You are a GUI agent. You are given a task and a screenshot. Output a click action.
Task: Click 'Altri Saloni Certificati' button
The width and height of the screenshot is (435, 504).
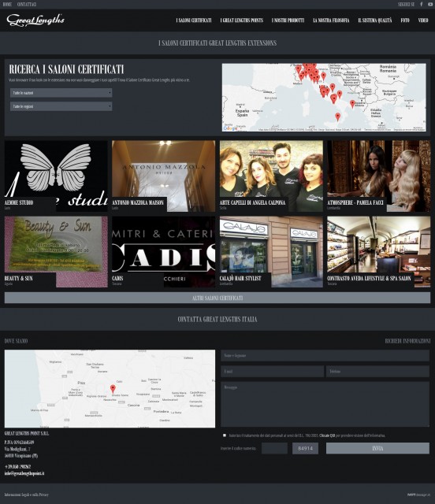[x=217, y=298]
